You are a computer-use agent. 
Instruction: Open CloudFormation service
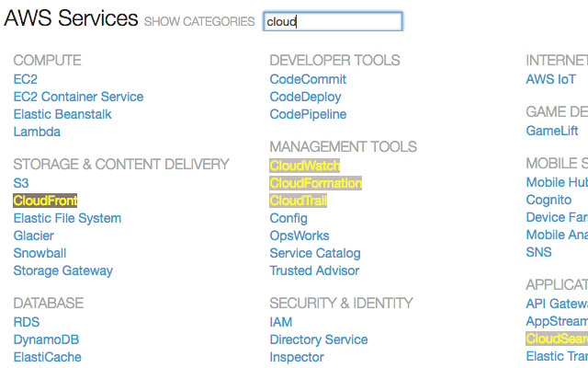tap(315, 183)
